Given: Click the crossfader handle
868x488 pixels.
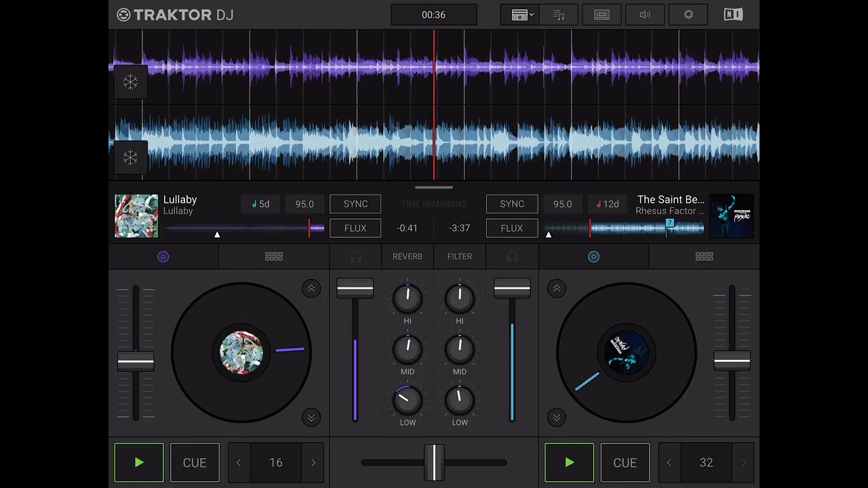Looking at the screenshot, I should [434, 462].
